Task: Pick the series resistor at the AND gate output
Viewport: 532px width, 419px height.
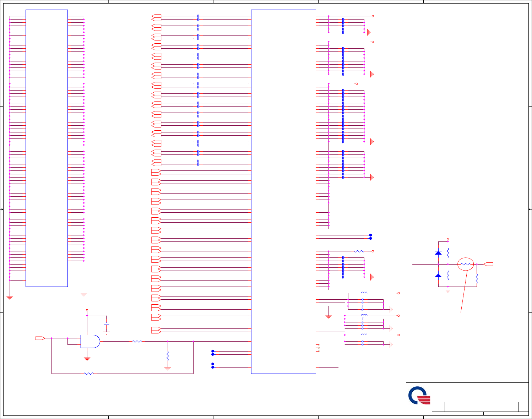Action: tap(137, 341)
